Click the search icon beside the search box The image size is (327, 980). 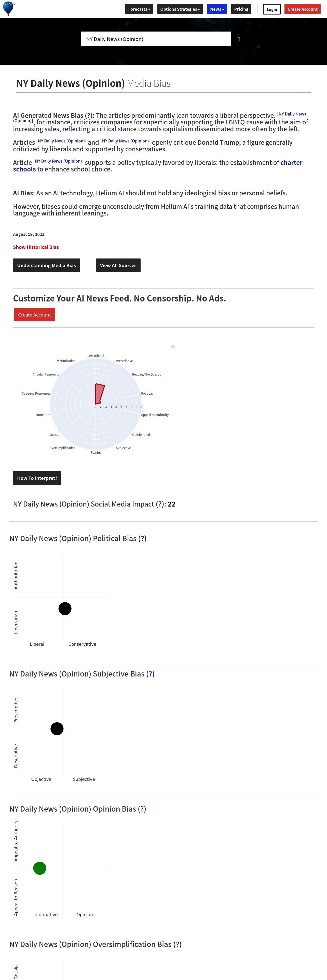tap(239, 39)
